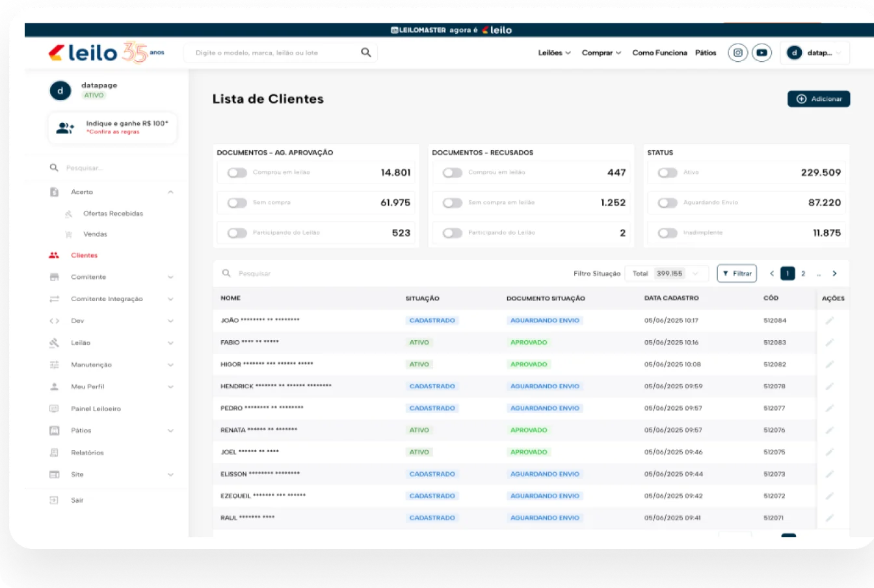The image size is (874, 588).
Task: Click the previous page arrow
Action: (x=772, y=274)
